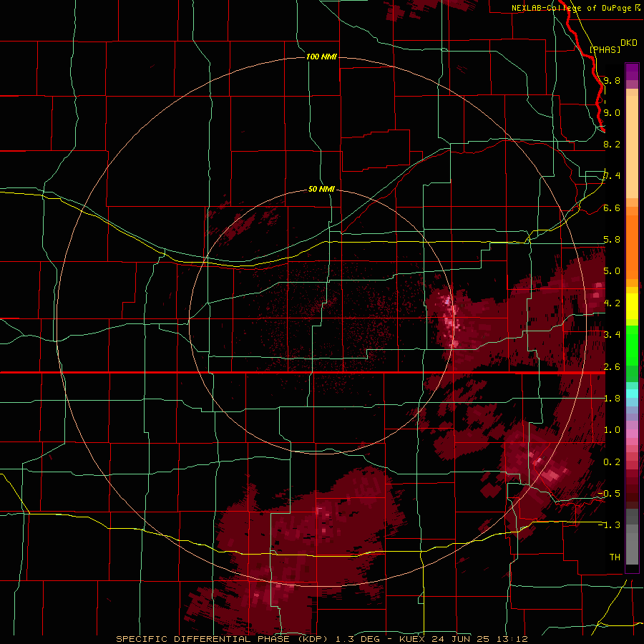
Task: Click the 1.8 scale value
Action: [612, 399]
